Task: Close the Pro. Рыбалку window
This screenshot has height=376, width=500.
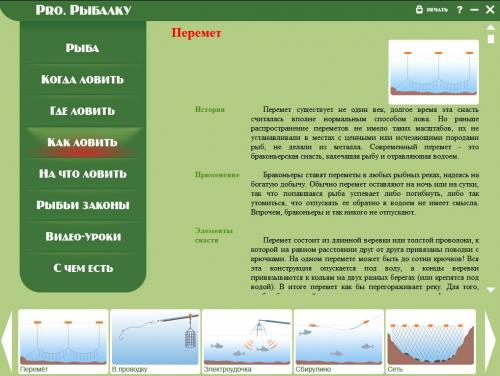Action: (x=490, y=9)
